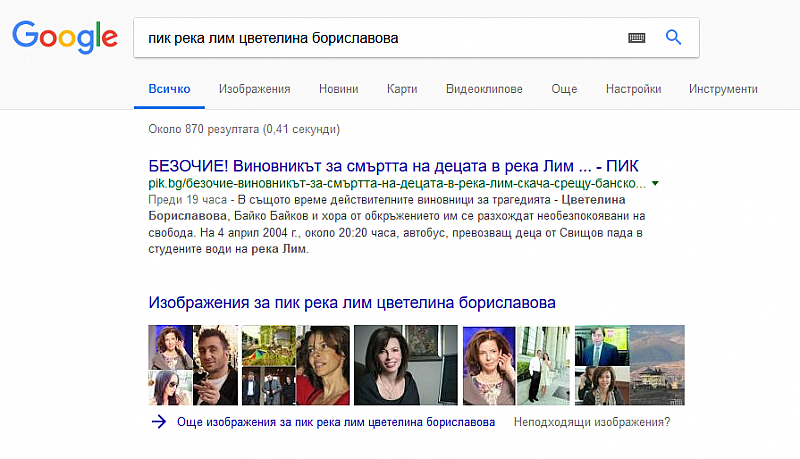The image size is (800, 459).
Task: Switch to the Изображения tab
Action: tap(255, 89)
